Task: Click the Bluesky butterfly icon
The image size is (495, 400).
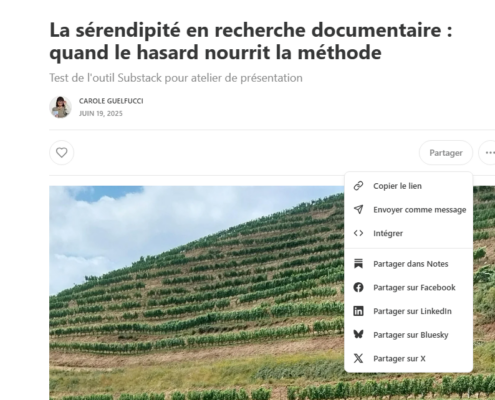Action: pos(358,334)
